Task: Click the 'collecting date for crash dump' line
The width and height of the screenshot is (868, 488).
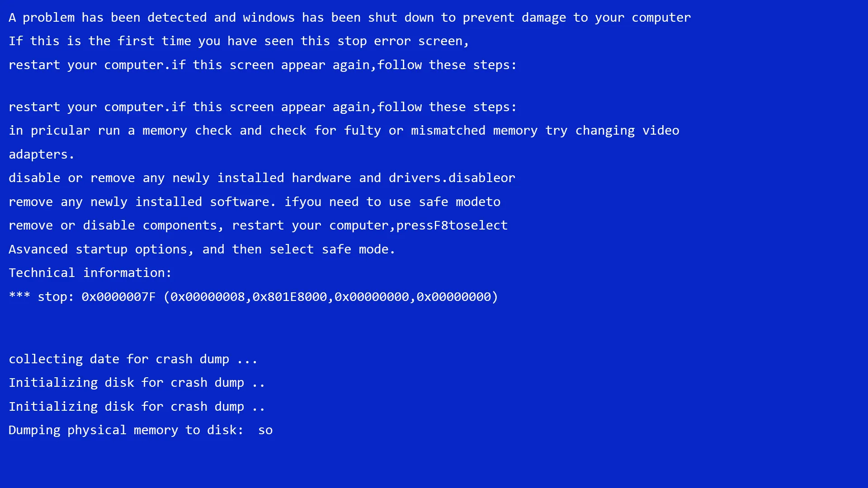Action: tap(133, 359)
